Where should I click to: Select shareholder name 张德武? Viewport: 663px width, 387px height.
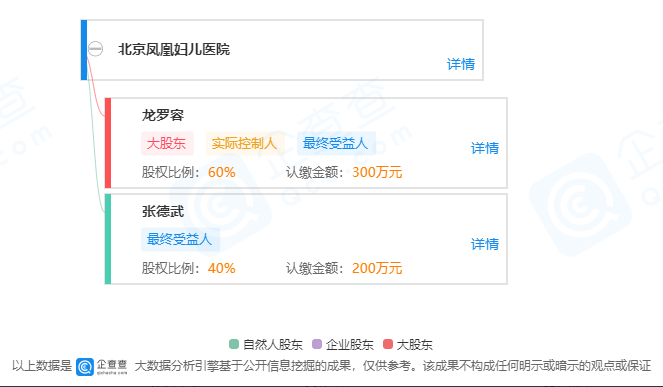point(163,211)
